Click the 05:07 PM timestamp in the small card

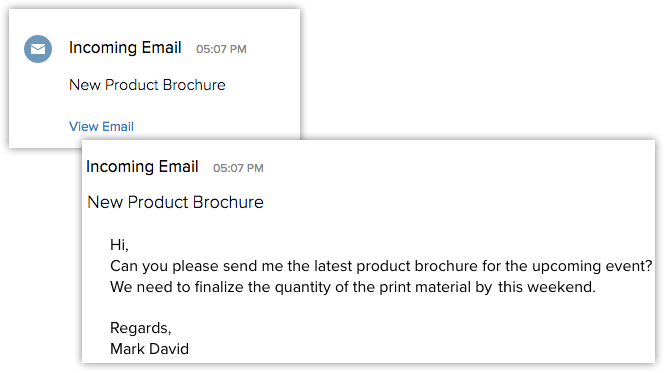(221, 49)
